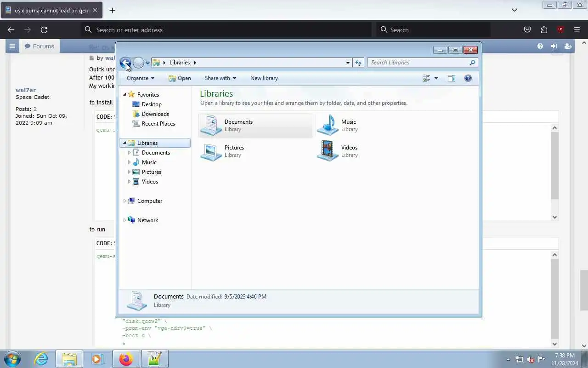588x368 pixels.
Task: Click the Firefox address bar
Action: pyautogui.click(x=226, y=29)
